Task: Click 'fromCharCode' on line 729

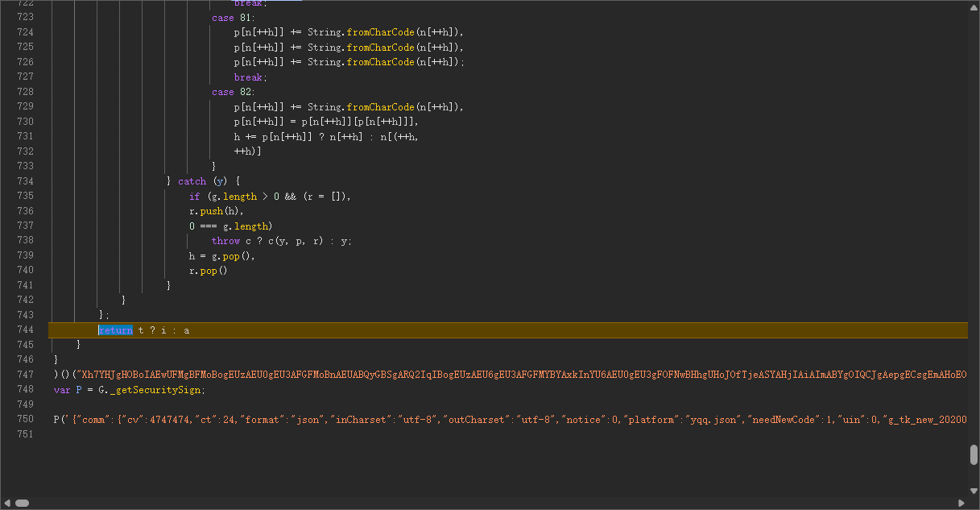Action: click(x=381, y=106)
